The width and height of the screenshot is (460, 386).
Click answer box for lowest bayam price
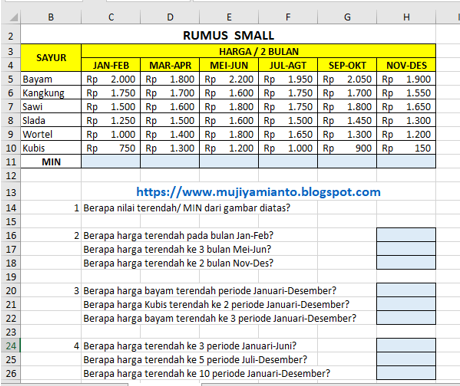coord(406,290)
